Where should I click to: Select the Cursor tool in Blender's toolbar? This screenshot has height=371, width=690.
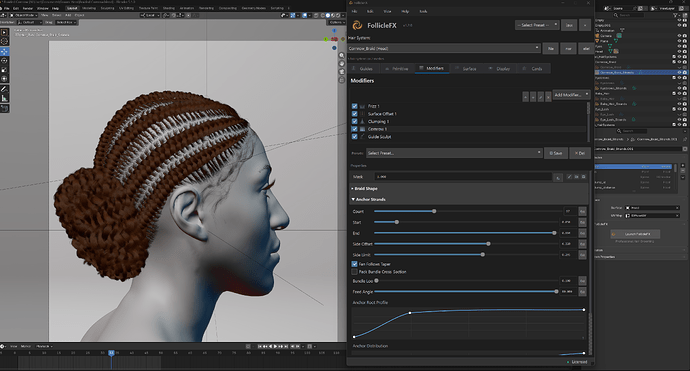(x=4, y=41)
